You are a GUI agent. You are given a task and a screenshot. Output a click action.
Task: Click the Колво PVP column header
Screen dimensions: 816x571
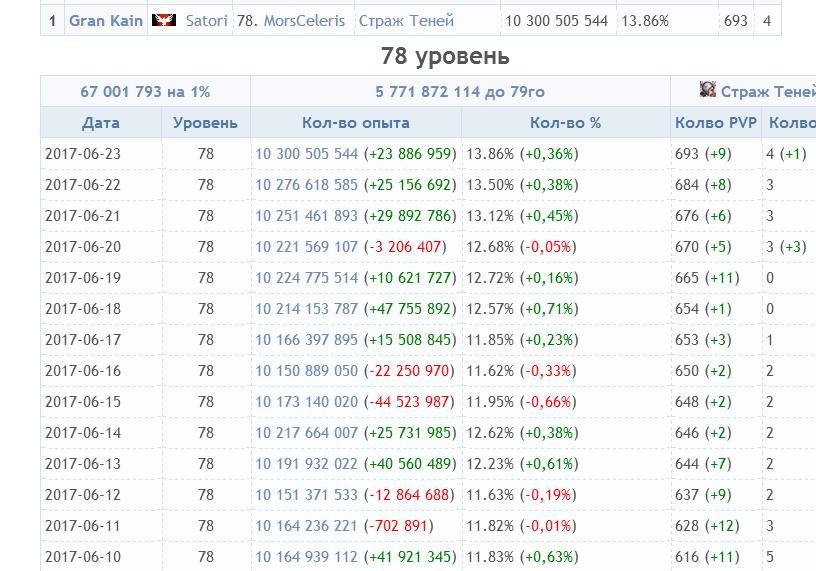point(716,123)
